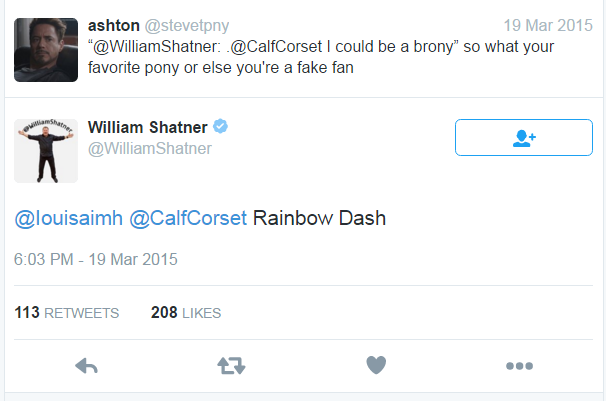Follow William Shatner with the follow button
The height and width of the screenshot is (401, 606).
tap(524, 138)
